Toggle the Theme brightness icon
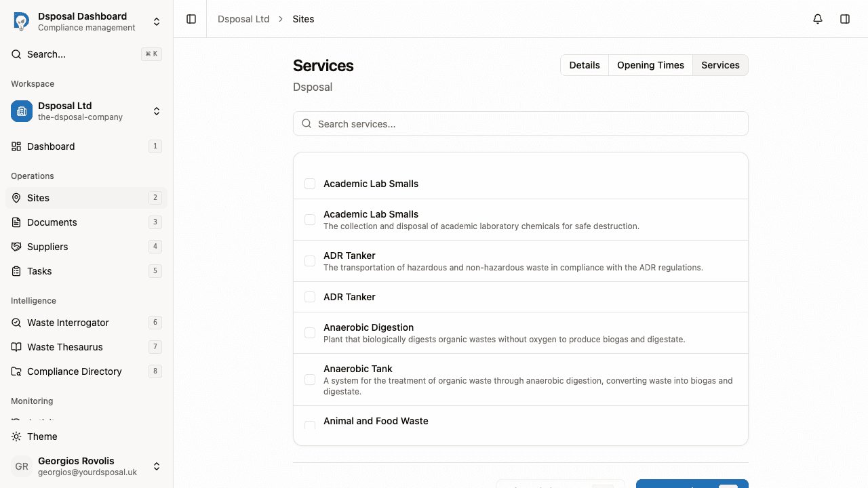This screenshot has width=868, height=488. pyautogui.click(x=16, y=436)
